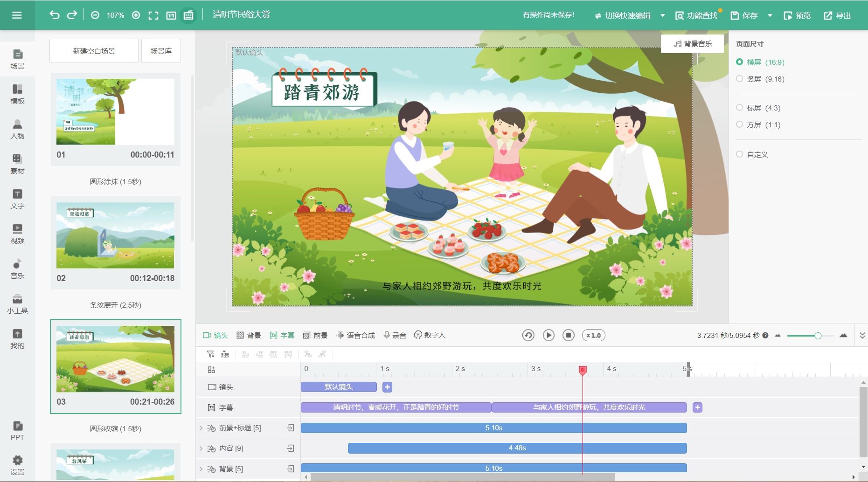Viewport: 868px width, 482px height.
Task: Click the timeline filter icon
Action: [210, 354]
